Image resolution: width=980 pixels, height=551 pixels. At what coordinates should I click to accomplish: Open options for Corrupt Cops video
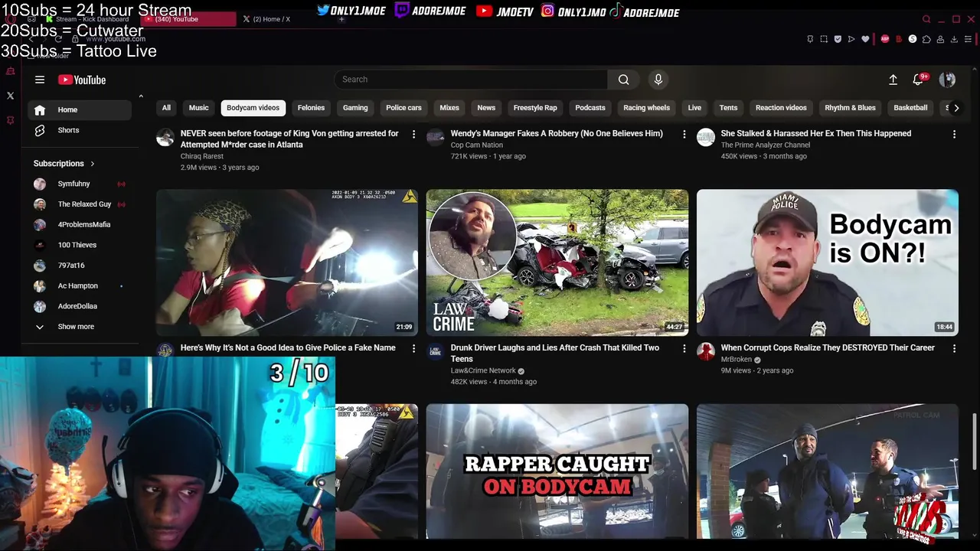(954, 348)
